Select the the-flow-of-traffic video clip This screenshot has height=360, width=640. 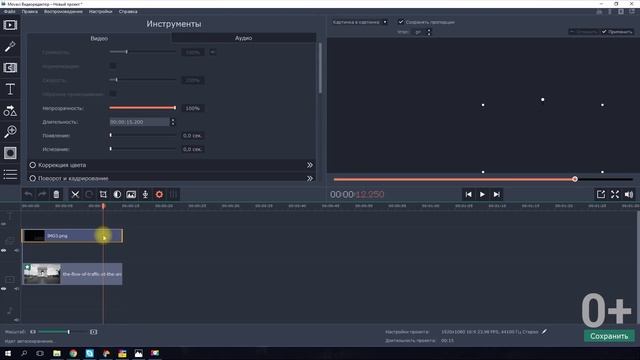[72, 274]
